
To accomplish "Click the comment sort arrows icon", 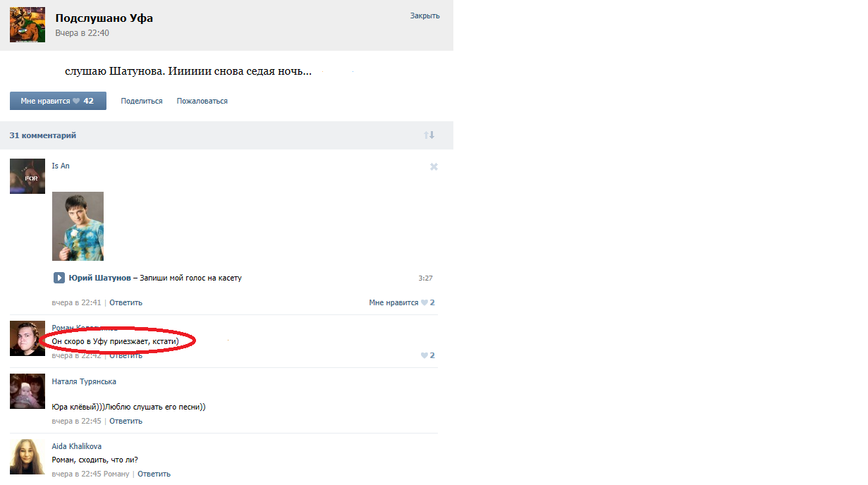I will coord(429,135).
